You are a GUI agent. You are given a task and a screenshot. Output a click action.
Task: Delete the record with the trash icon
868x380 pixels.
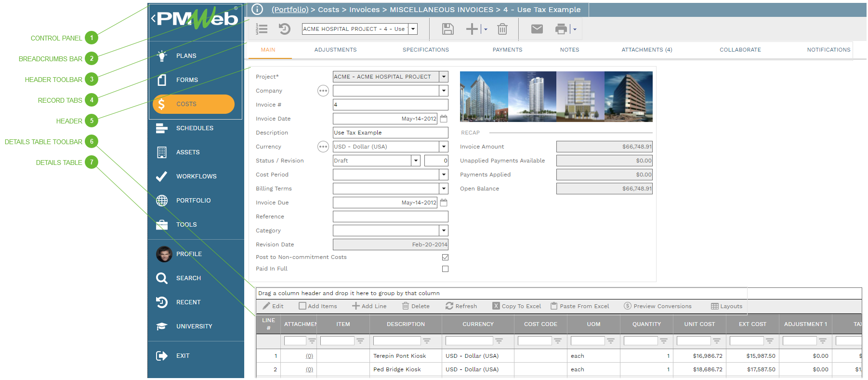[502, 29]
